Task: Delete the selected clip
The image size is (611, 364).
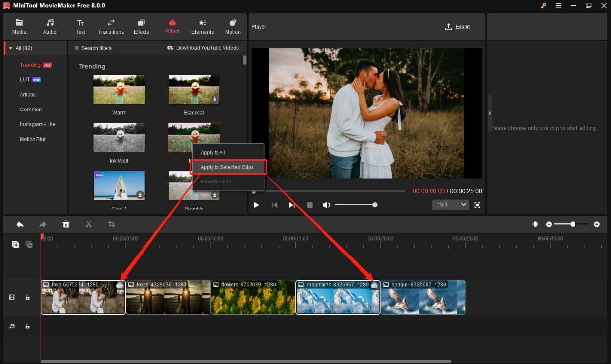Action: 66,224
